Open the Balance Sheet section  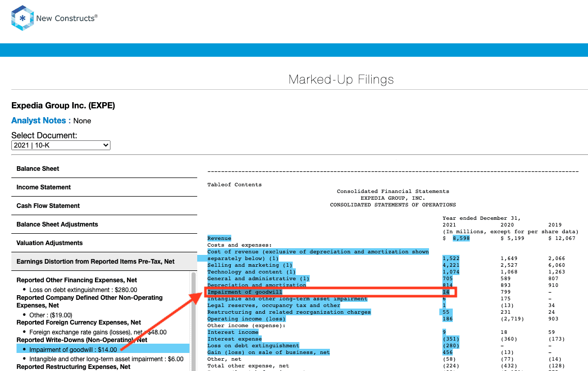coord(104,169)
